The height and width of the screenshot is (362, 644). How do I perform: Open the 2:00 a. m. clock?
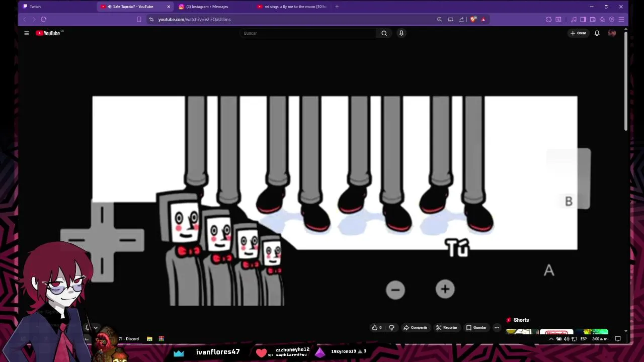coord(600,339)
